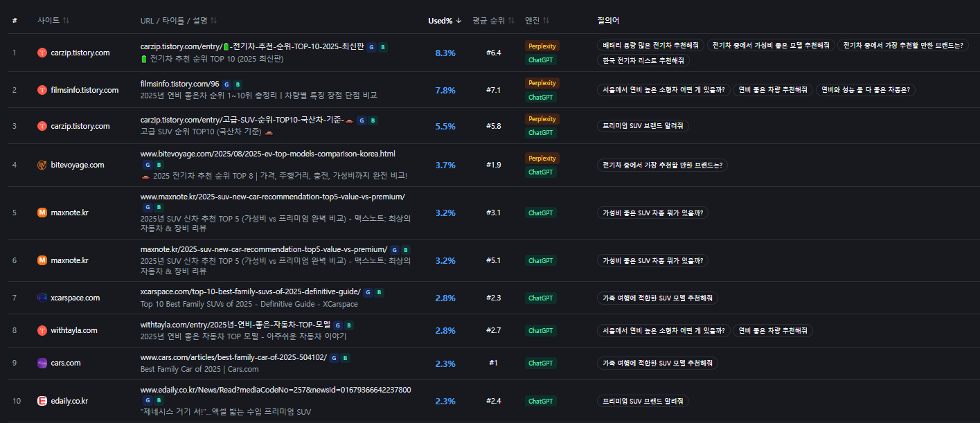Click query chip 배터리 용량 많은 전기차 추천해줘
Image resolution: width=980 pixels, height=423 pixels.
coord(650,45)
